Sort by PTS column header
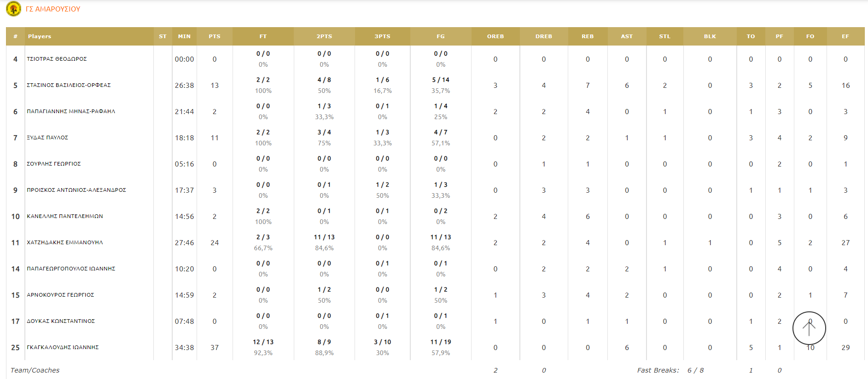This screenshot has height=379, width=868. point(215,36)
